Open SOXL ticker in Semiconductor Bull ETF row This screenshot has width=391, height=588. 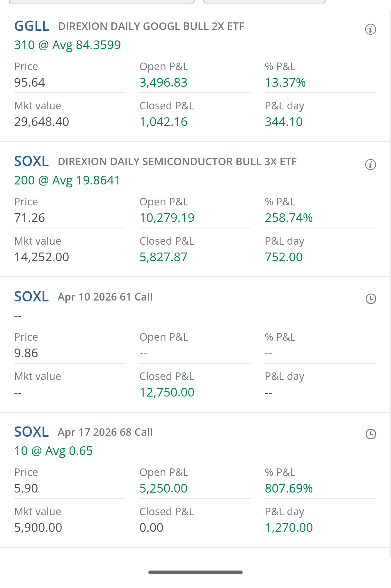(31, 161)
